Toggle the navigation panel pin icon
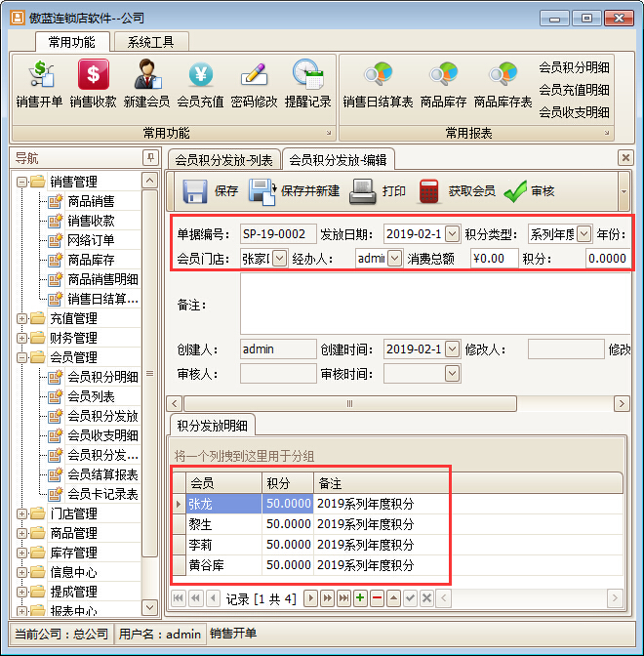Image resolution: width=644 pixels, height=656 pixels. tap(149, 158)
